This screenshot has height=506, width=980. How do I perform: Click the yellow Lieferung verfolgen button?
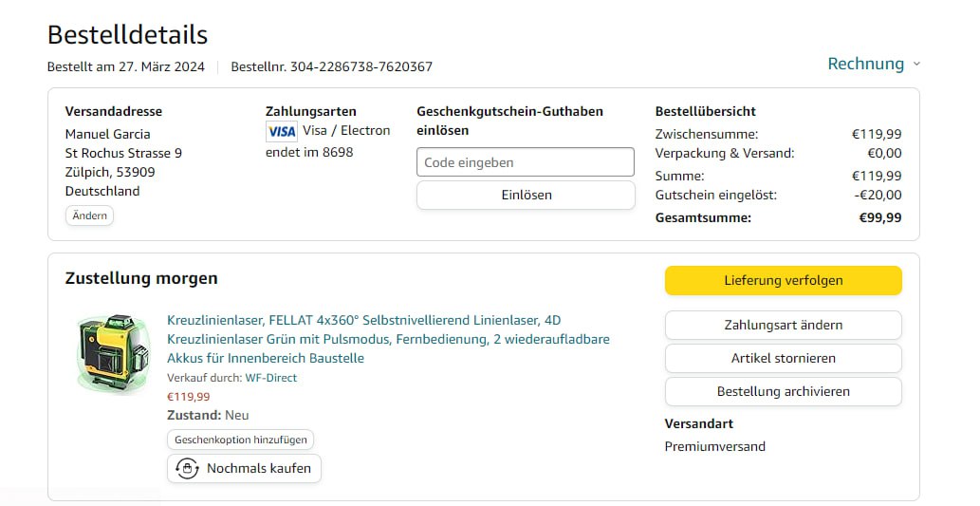coord(783,280)
